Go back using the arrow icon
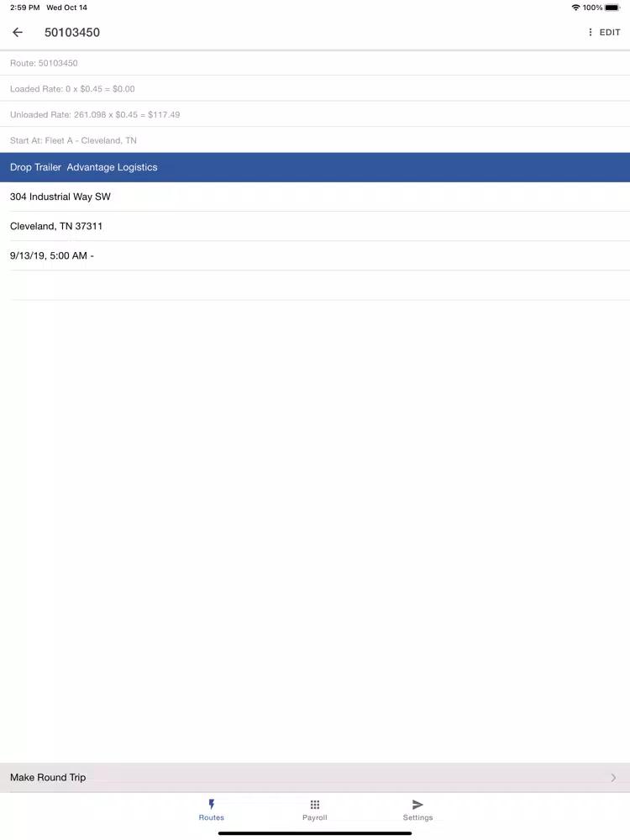This screenshot has height=840, width=630. coord(18,32)
